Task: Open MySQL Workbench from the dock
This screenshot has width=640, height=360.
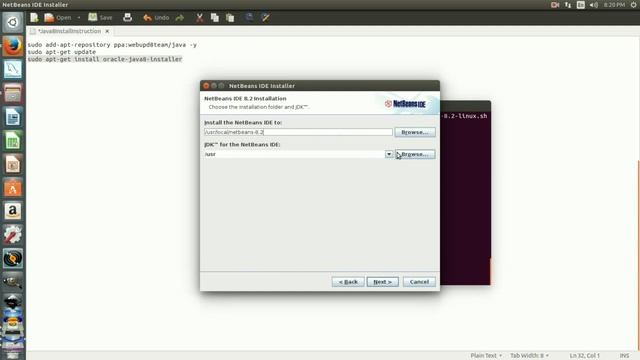Action: [x=13, y=69]
